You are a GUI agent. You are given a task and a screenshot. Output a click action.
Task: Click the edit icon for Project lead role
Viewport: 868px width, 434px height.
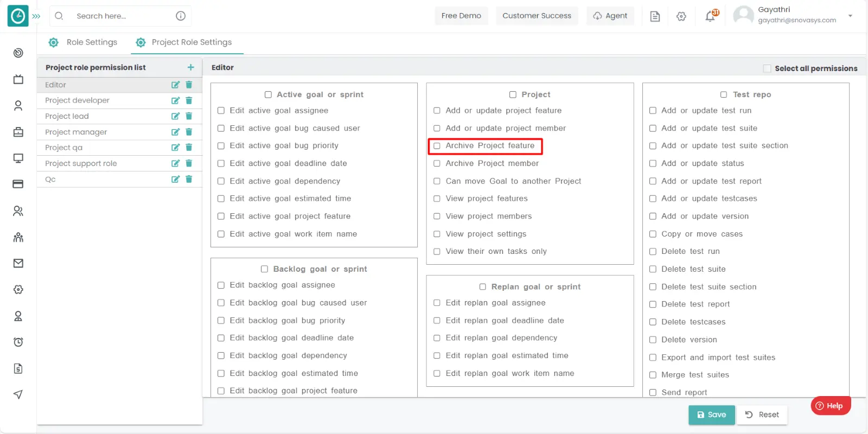(x=175, y=116)
